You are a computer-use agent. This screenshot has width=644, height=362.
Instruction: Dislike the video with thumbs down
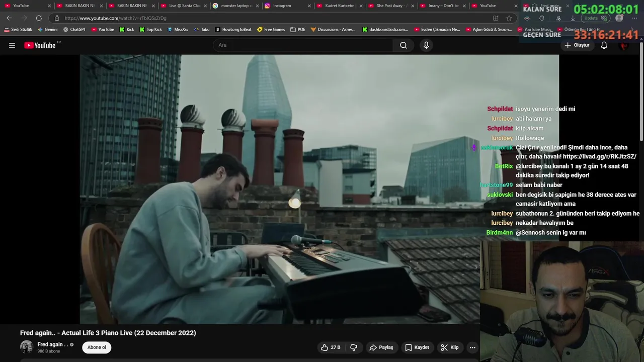click(x=354, y=347)
